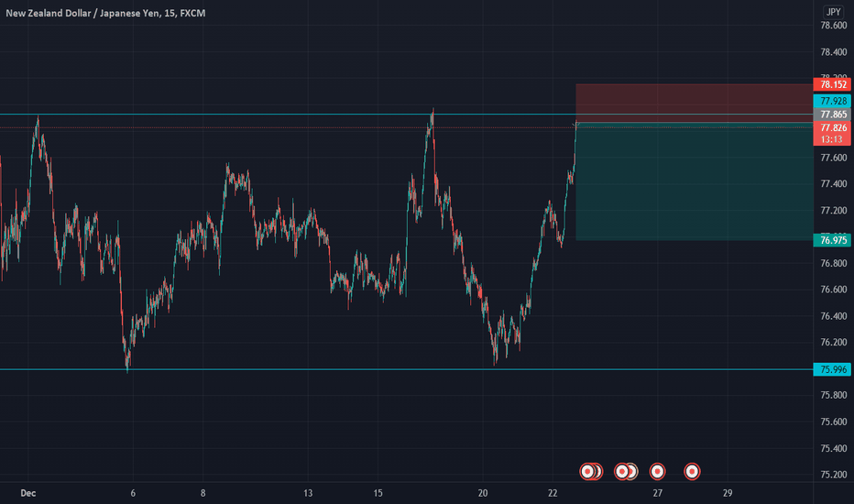
Task: Click the 76.600 price axis label
Action: click(x=833, y=290)
